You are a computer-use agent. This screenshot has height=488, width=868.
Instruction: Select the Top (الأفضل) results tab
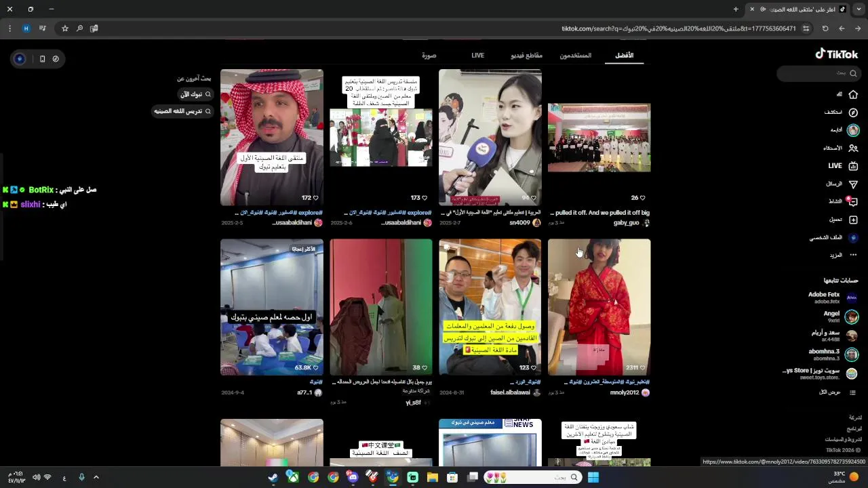click(624, 56)
